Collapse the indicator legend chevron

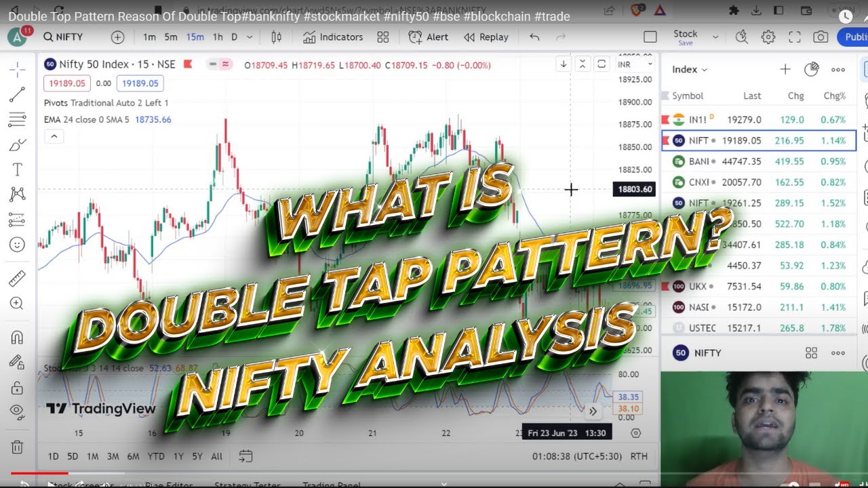54,136
